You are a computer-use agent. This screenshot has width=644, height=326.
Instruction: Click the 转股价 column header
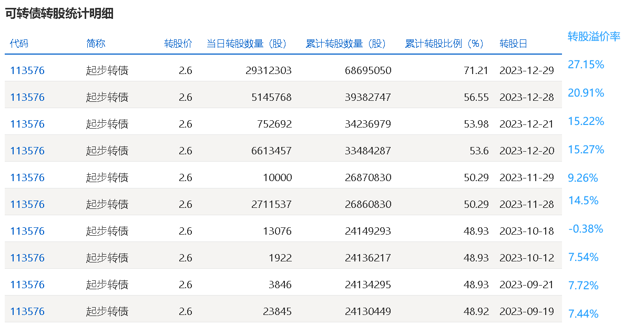(178, 44)
